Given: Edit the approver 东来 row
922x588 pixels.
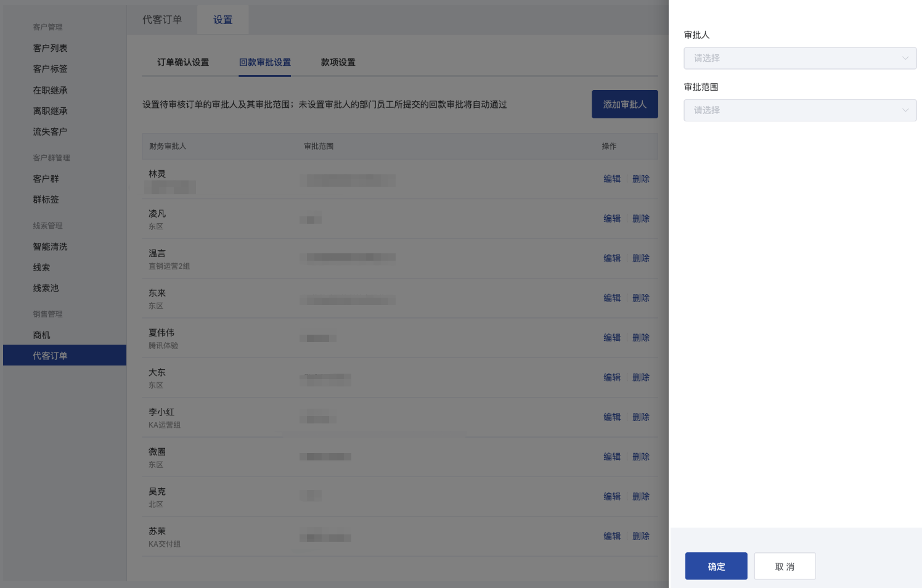Looking at the screenshot, I should tap(612, 298).
